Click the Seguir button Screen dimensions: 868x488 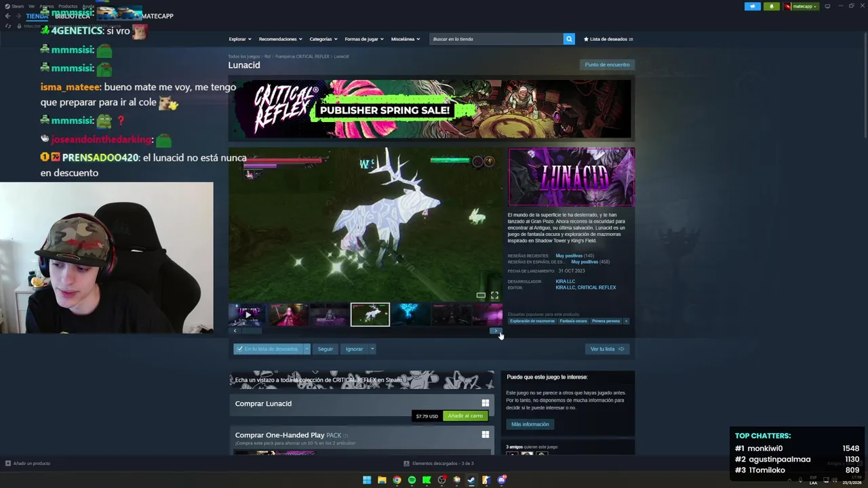(x=325, y=349)
